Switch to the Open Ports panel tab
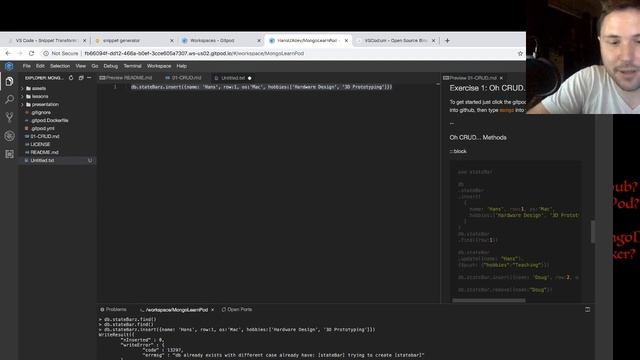This screenshot has height=360, width=640. pyautogui.click(x=237, y=310)
